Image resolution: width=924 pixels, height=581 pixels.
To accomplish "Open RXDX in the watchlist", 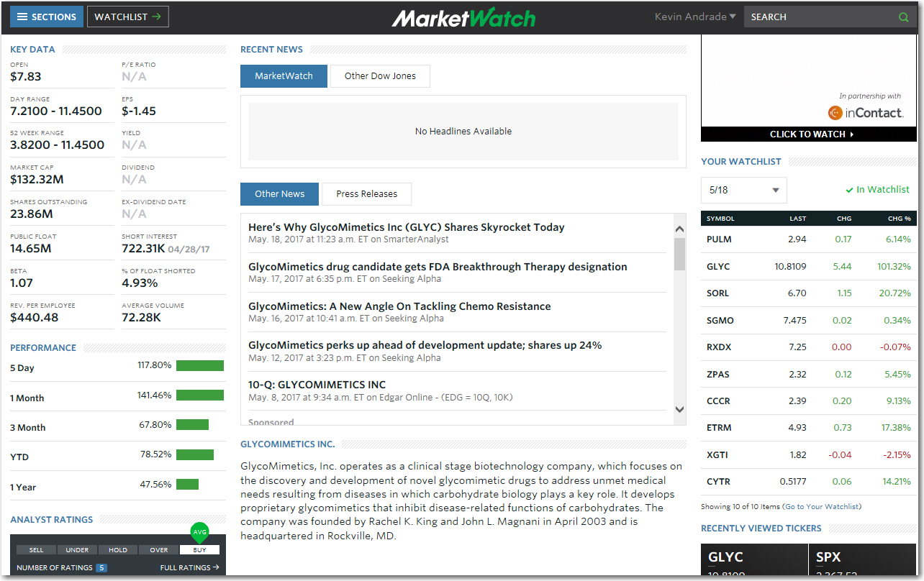I will [718, 347].
